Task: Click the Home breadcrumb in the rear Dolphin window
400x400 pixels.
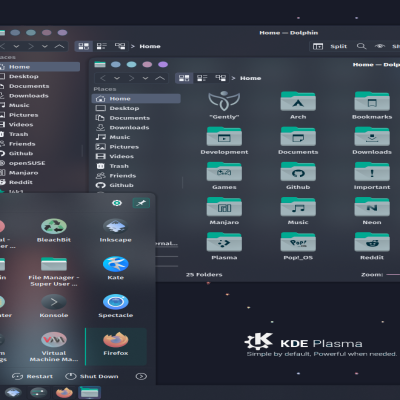Action: [x=150, y=46]
